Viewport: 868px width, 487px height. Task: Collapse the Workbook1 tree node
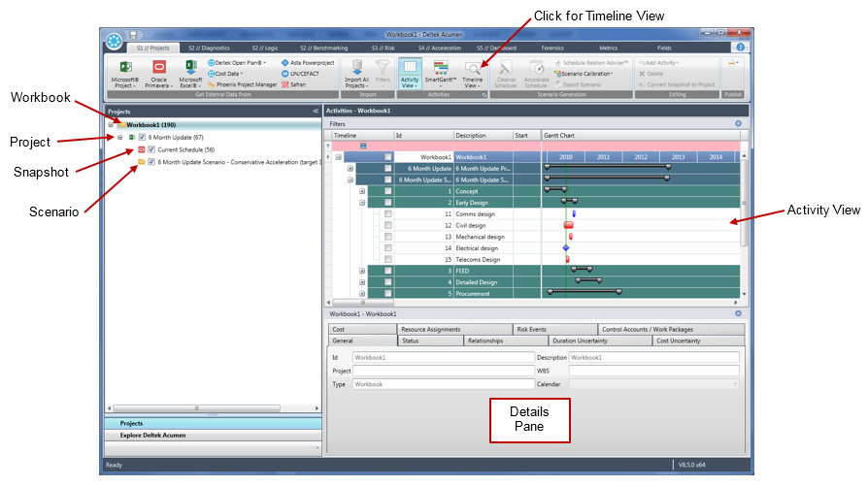click(x=111, y=125)
